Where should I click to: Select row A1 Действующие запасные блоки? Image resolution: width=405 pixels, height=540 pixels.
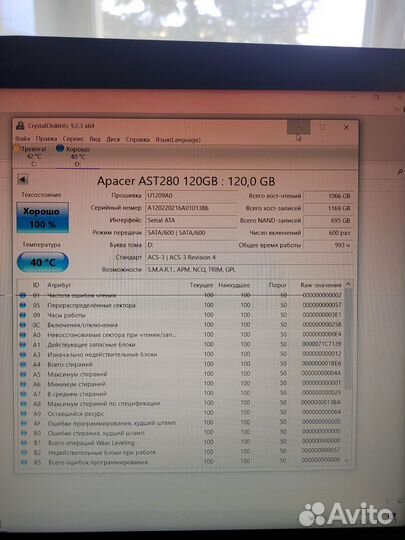180,344
